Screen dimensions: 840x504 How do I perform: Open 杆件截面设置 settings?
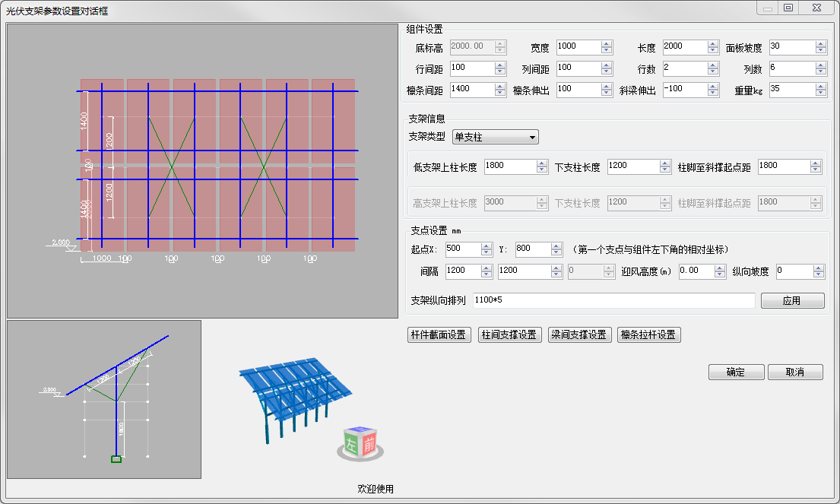tap(439, 335)
